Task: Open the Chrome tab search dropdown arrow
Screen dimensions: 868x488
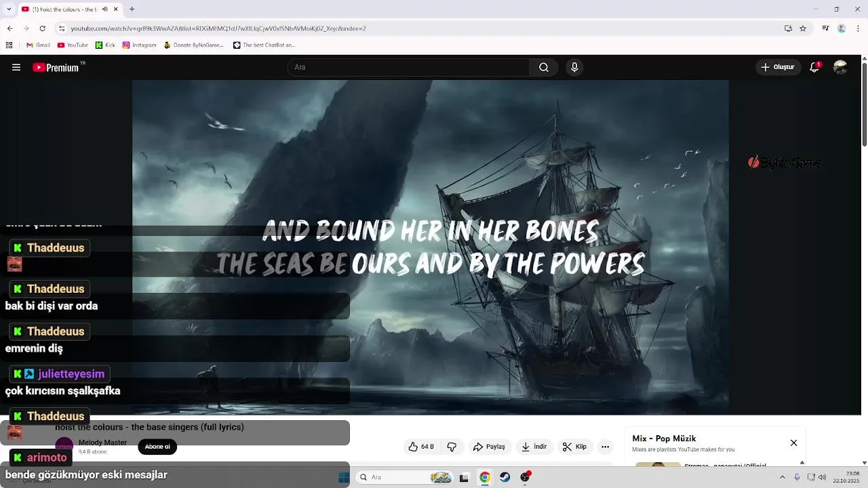Action: coord(7,9)
